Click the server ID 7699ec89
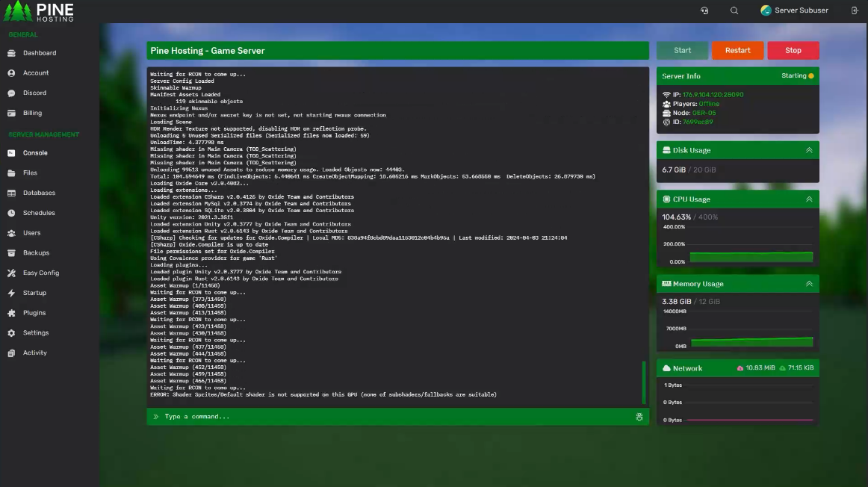Screen dimensions: 868x487 point(698,122)
